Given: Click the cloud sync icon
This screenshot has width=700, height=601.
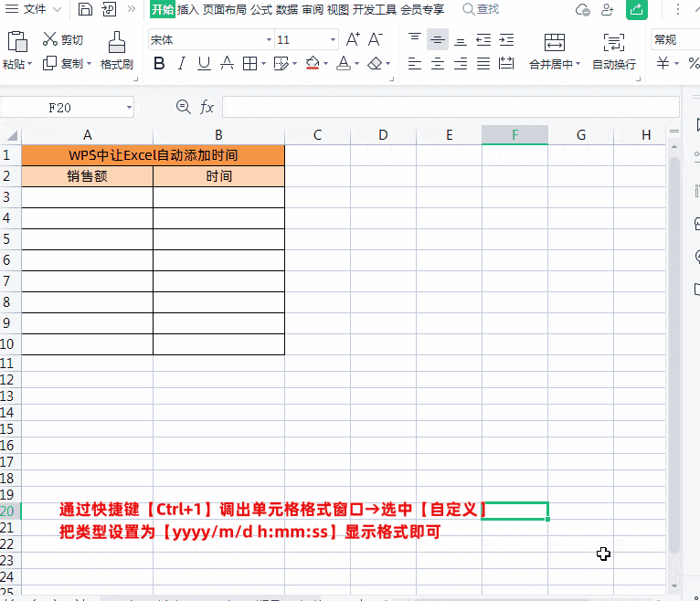Looking at the screenshot, I should pos(583,9).
